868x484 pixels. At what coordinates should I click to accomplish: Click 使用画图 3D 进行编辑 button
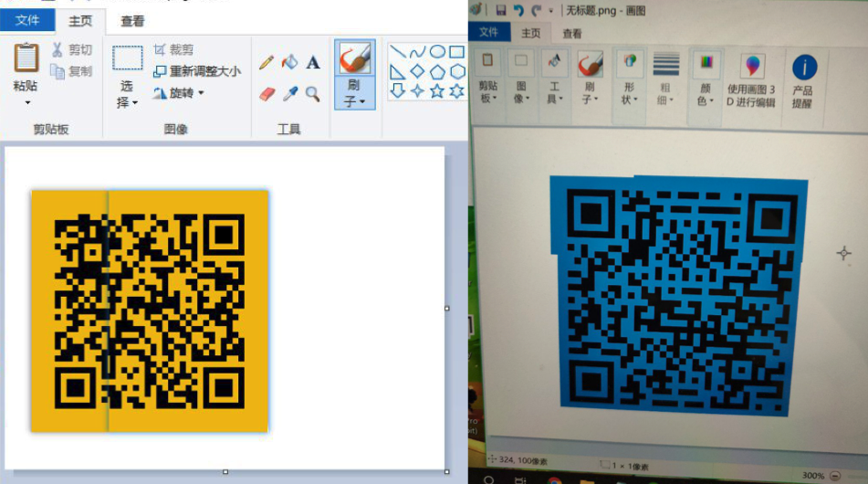751,81
